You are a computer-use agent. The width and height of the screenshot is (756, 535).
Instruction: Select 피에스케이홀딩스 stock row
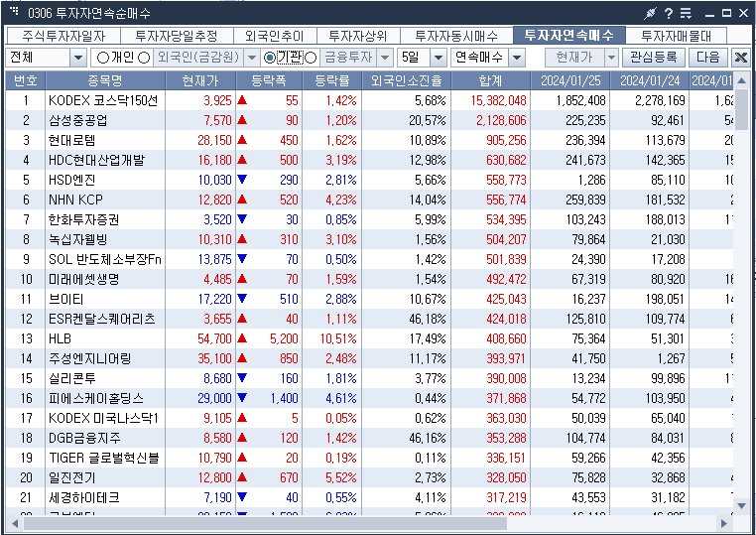(x=369, y=398)
